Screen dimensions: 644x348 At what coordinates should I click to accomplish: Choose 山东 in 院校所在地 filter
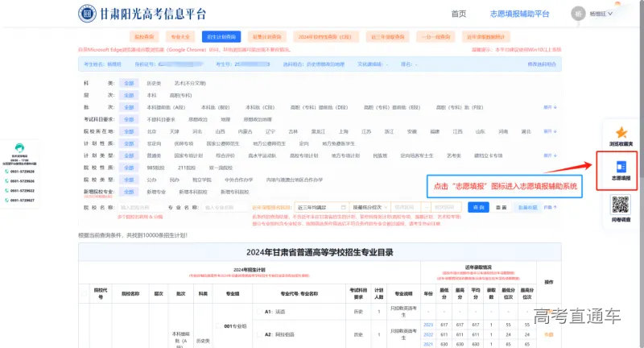(x=480, y=131)
